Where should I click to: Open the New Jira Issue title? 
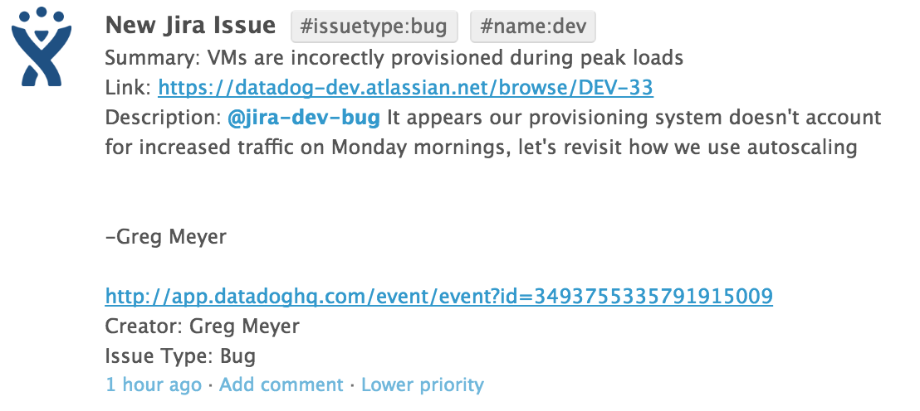[x=190, y=24]
